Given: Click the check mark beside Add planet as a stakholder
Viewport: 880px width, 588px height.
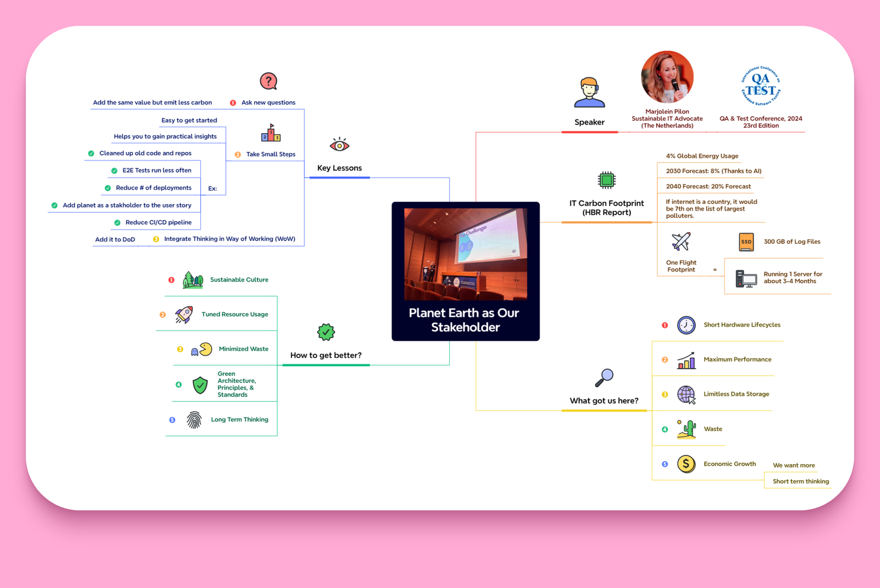Looking at the screenshot, I should (54, 205).
